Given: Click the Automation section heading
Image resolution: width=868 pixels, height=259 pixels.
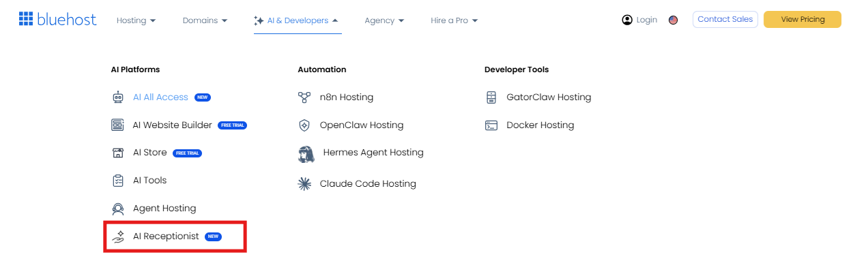Looking at the screenshot, I should tap(322, 70).
